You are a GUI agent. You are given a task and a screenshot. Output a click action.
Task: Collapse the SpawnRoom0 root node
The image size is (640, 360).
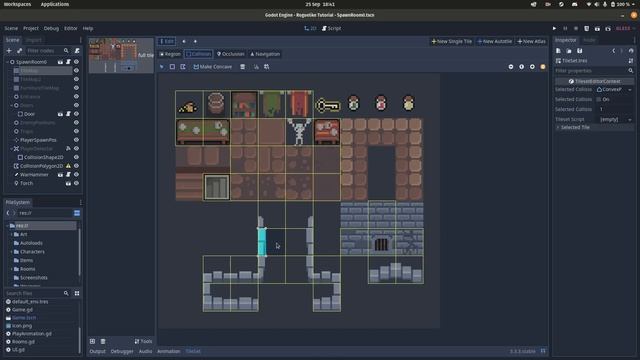point(7,62)
